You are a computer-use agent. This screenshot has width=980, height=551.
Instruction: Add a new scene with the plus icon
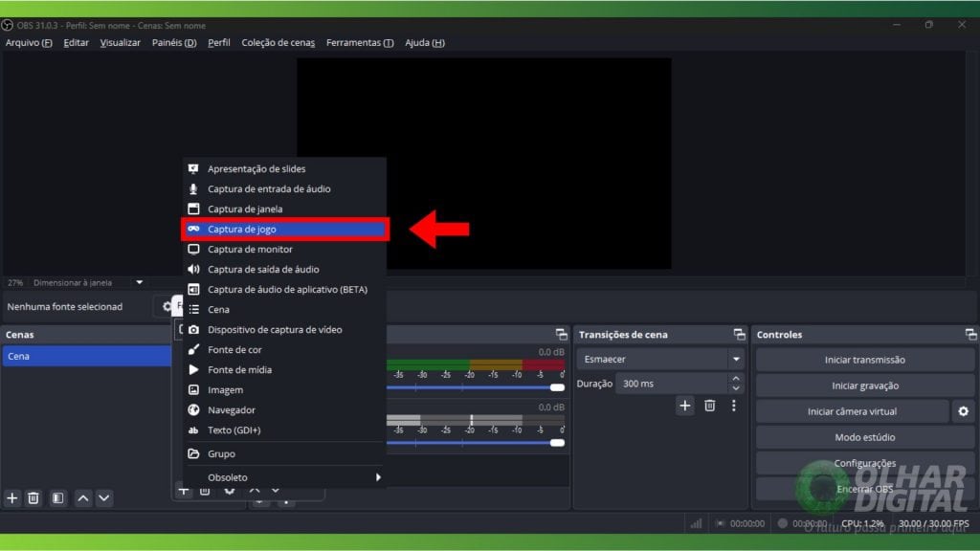pyautogui.click(x=12, y=498)
